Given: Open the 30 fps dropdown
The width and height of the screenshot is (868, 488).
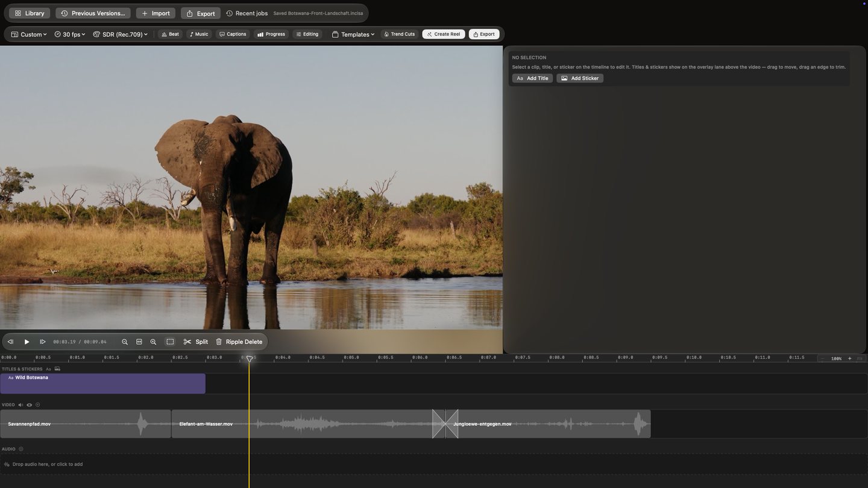Looking at the screenshot, I should tap(70, 34).
